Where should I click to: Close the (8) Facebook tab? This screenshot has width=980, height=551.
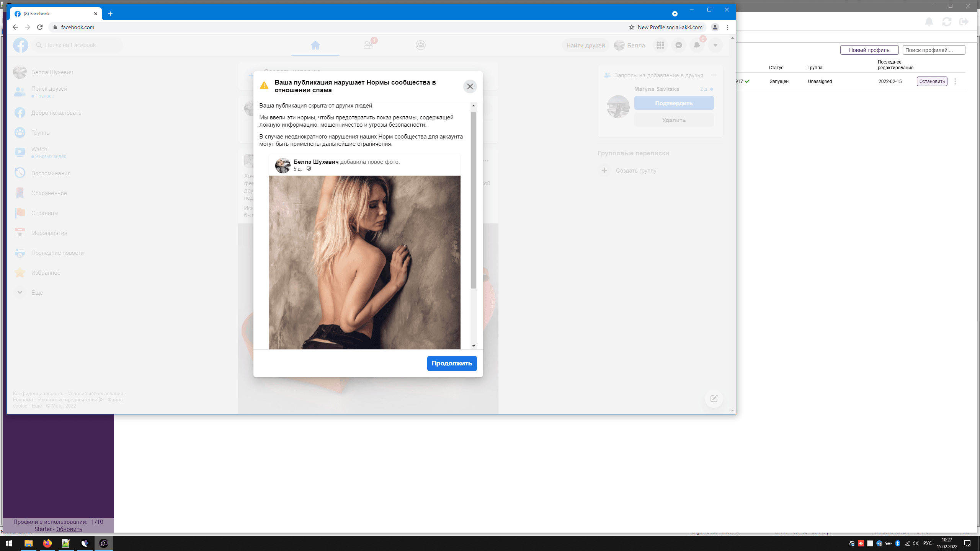(x=96, y=14)
